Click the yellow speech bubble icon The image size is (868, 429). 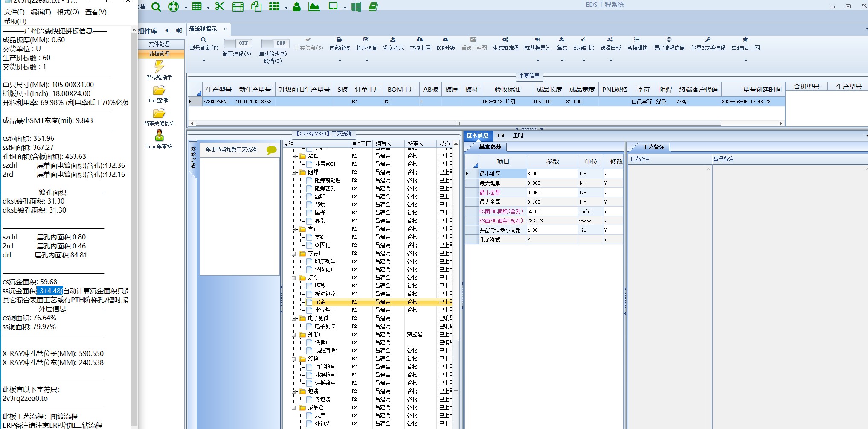click(x=271, y=150)
